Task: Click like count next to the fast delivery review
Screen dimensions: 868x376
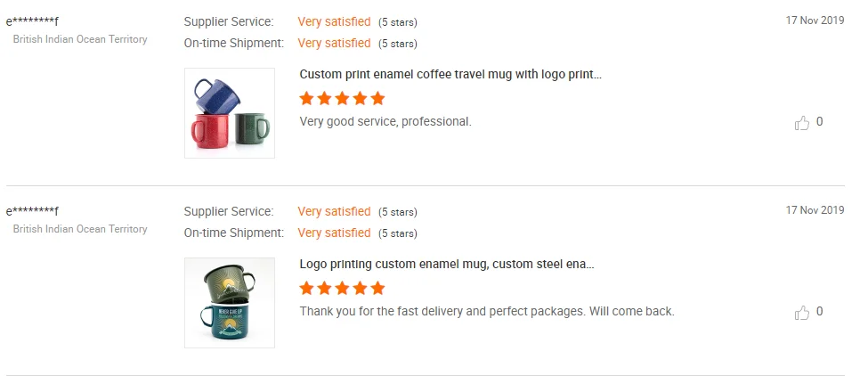Action: (x=819, y=312)
